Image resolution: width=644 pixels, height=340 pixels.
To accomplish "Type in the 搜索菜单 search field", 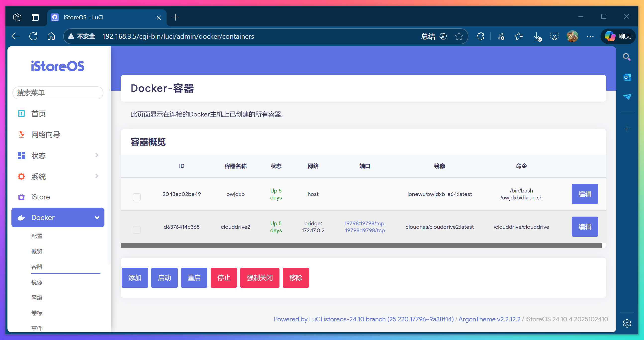I will [58, 93].
